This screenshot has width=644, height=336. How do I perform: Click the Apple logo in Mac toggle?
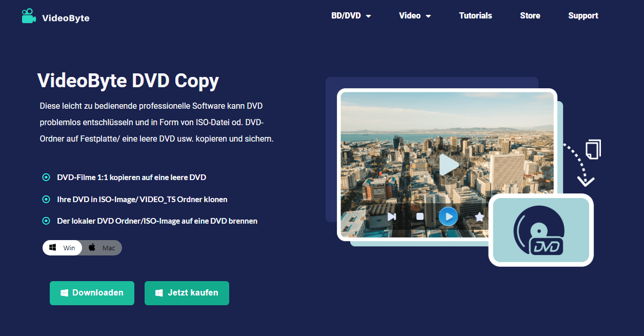pos(92,247)
